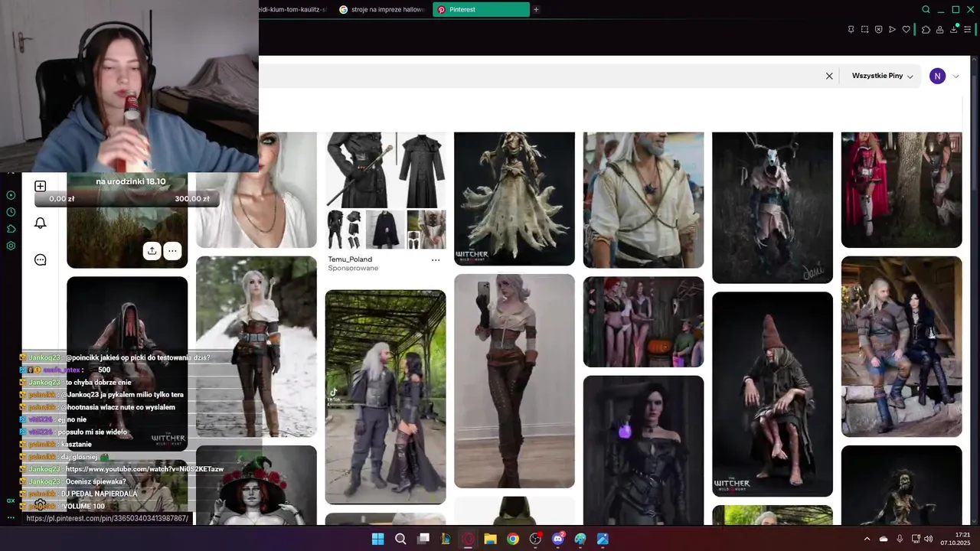Open the browser extensions cube icon in toolbar
The image size is (980, 551).
click(926, 29)
